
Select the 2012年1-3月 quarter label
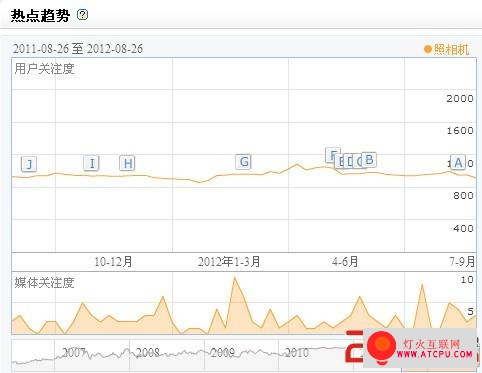tap(229, 262)
